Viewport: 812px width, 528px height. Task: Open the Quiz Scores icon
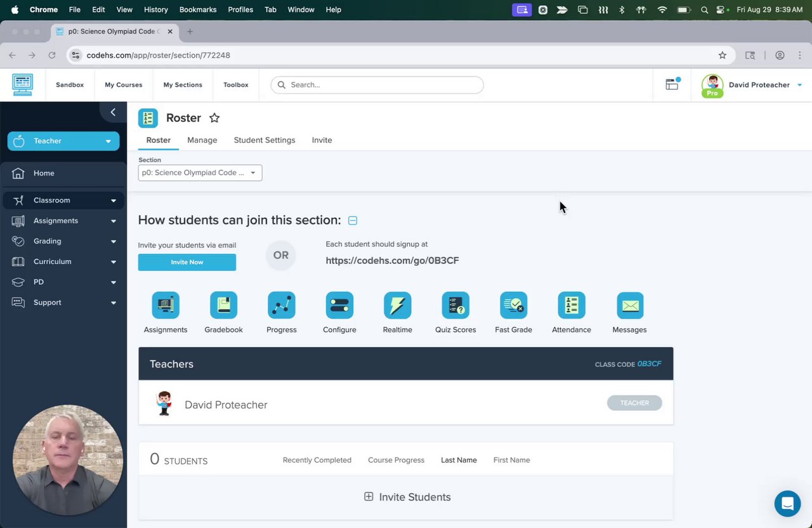[x=455, y=305]
